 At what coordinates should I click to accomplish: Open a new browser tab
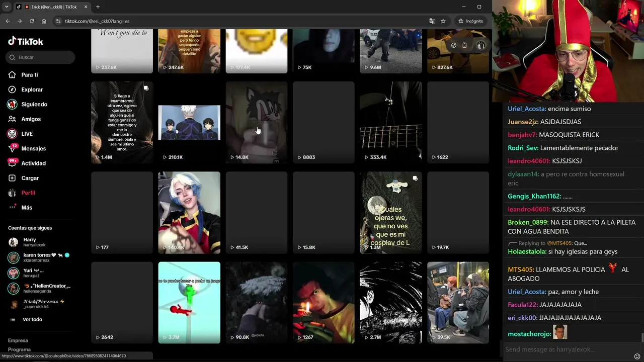coord(98,7)
